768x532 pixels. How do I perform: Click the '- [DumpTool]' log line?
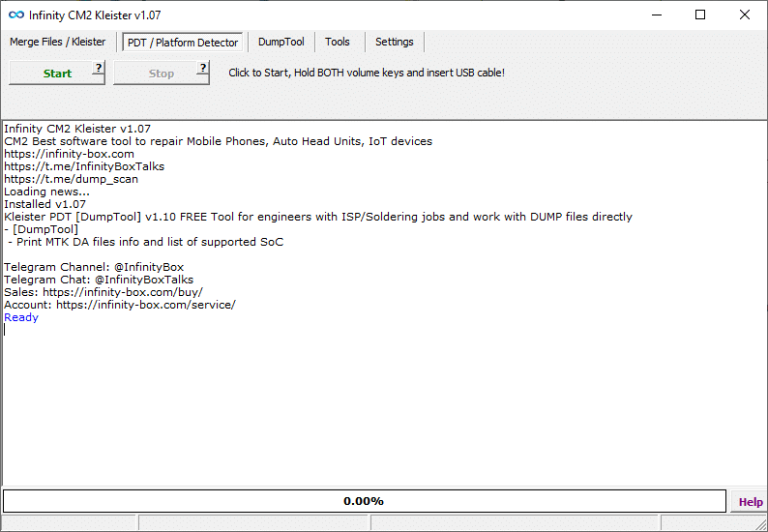[42, 229]
